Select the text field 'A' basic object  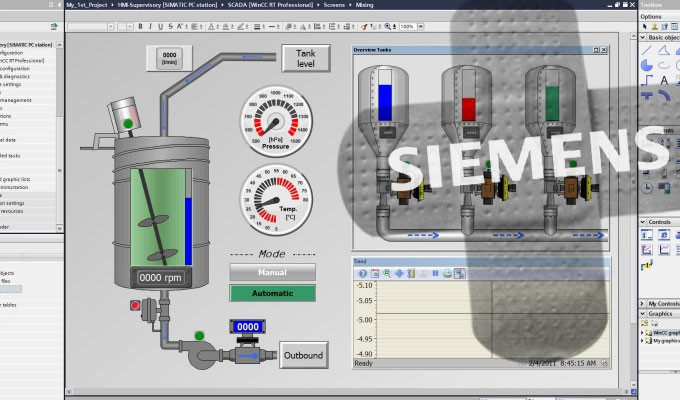tap(664, 80)
